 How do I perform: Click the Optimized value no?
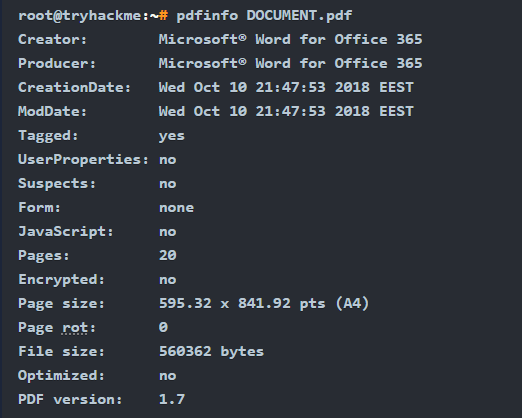[x=168, y=376]
